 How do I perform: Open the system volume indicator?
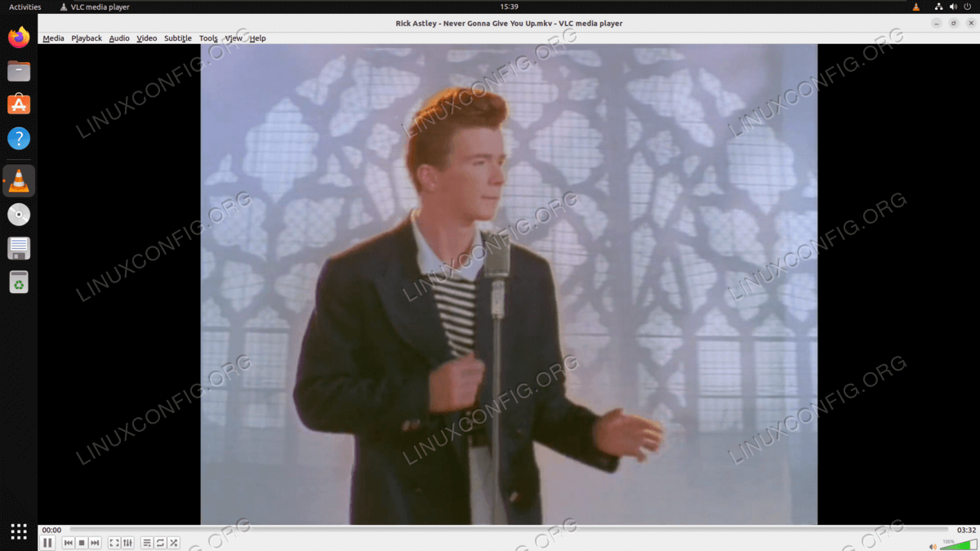[x=953, y=7]
